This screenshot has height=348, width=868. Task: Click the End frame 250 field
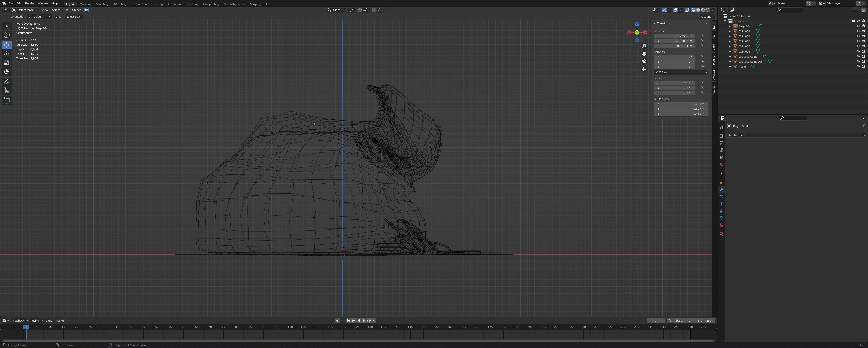pos(705,321)
